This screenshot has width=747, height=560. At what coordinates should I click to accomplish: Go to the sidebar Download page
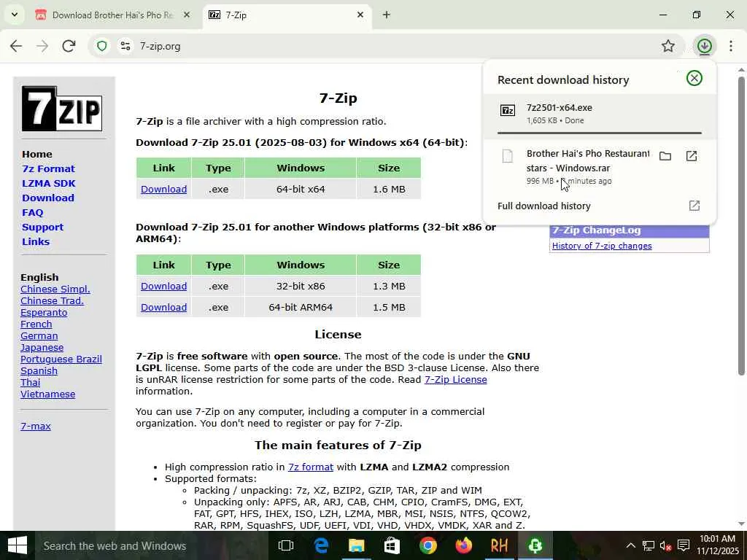[48, 198]
